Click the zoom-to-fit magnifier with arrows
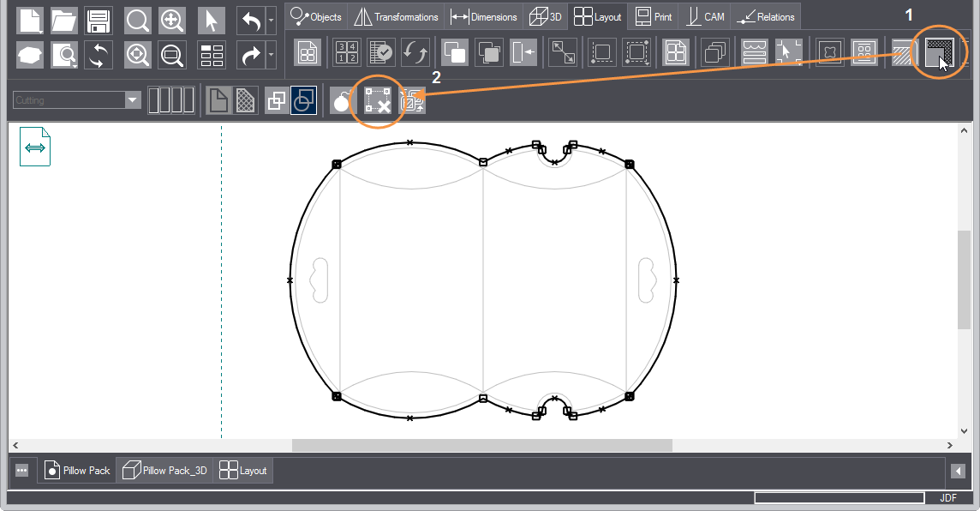The image size is (980, 511). click(x=136, y=56)
